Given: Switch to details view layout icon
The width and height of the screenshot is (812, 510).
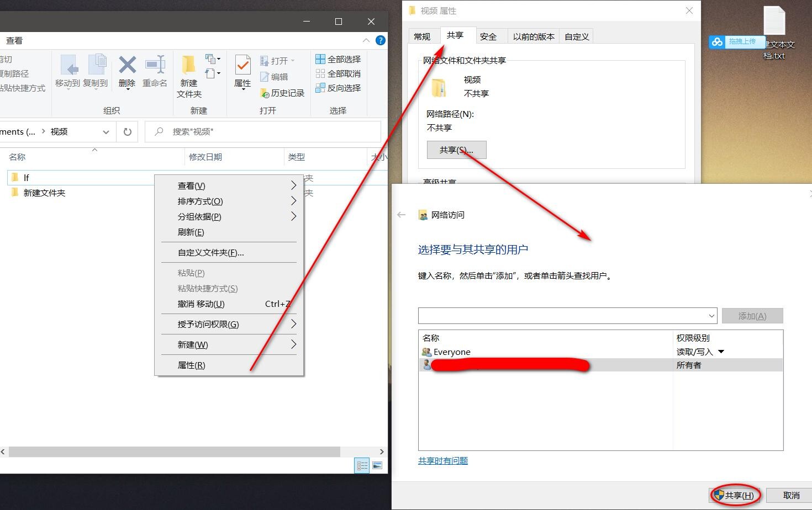Looking at the screenshot, I should (362, 466).
